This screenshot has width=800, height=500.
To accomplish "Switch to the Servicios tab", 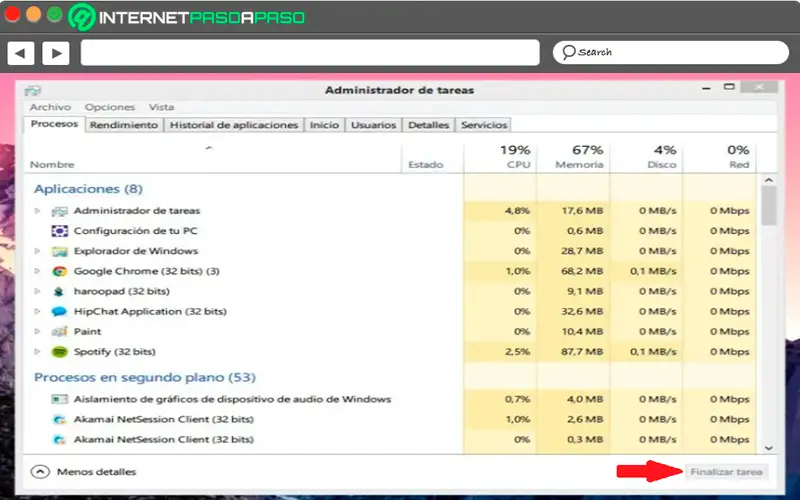I will tap(484, 125).
